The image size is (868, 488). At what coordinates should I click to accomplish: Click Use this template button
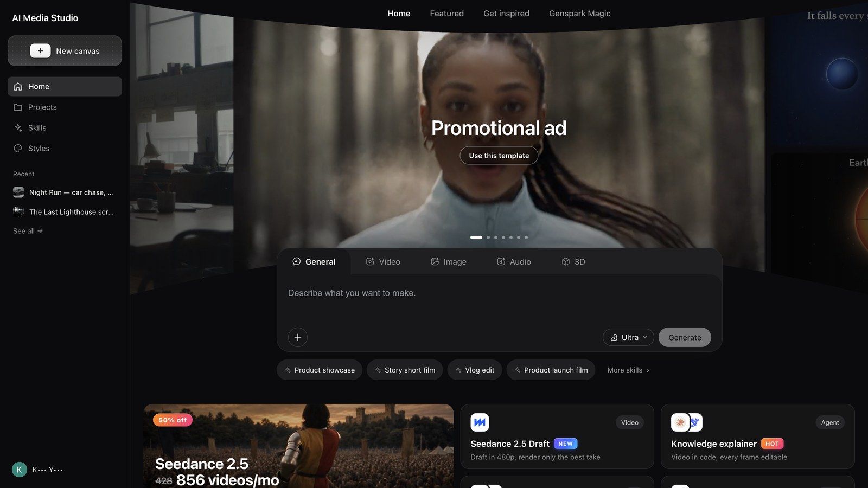pyautogui.click(x=499, y=156)
